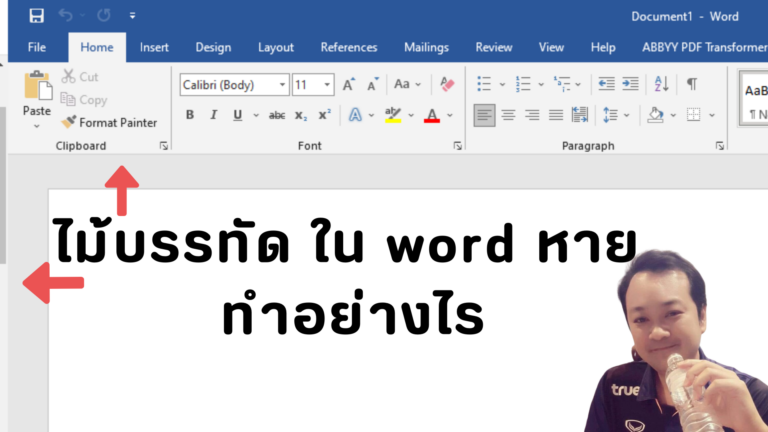Open the highlight color dropdown arrow
Image resolution: width=768 pixels, height=432 pixels.
[411, 116]
